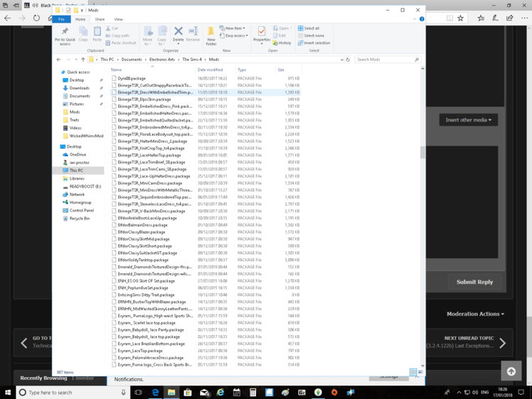Click Electronic Arts in the breadcrumb

coord(162,60)
